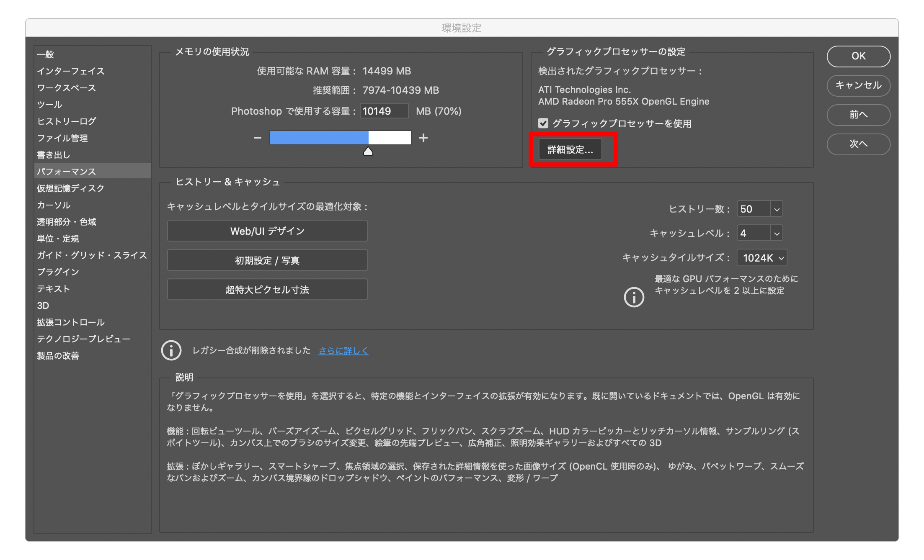Click the ヒストリー数 field showing 50
This screenshot has height=560, width=924.
754,209
